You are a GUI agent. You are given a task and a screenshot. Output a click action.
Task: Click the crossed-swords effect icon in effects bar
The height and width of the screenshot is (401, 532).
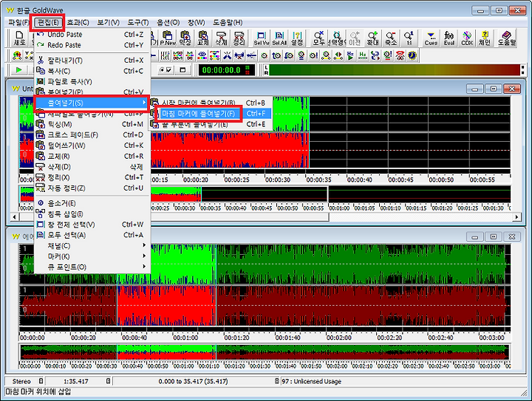point(228,55)
